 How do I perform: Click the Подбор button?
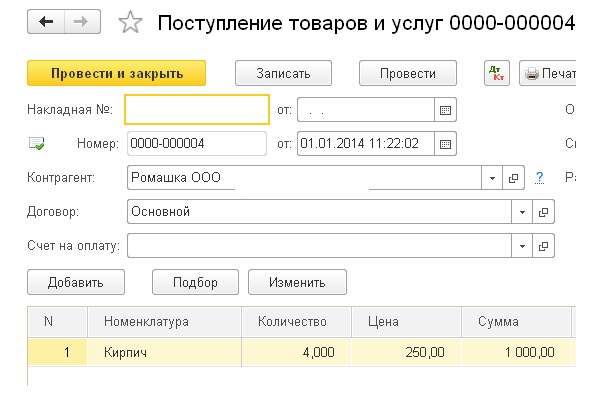[195, 282]
